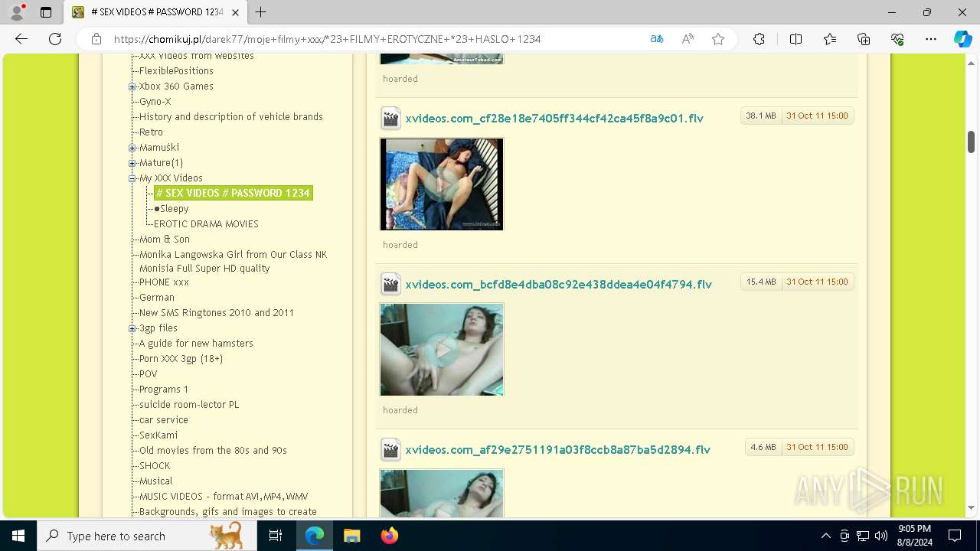Open the file link ending ba5d2894.flv

pos(558,450)
